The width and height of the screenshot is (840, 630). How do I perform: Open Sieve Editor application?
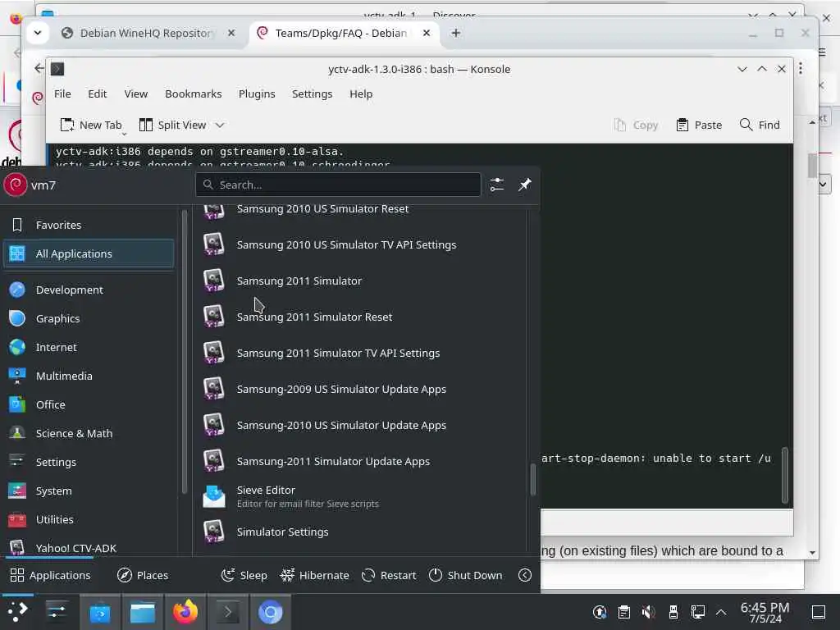click(x=359, y=496)
